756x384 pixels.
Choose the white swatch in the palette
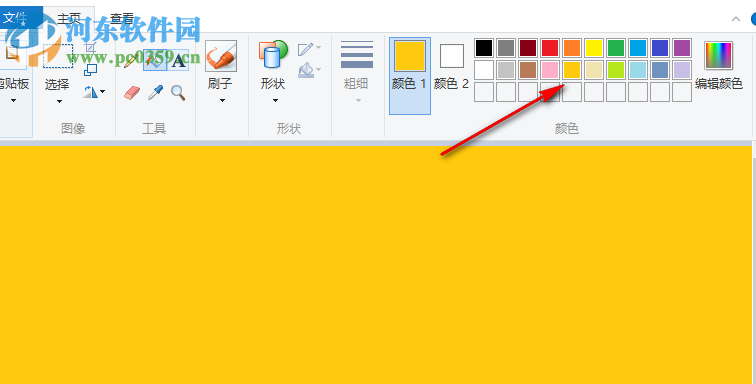point(484,70)
